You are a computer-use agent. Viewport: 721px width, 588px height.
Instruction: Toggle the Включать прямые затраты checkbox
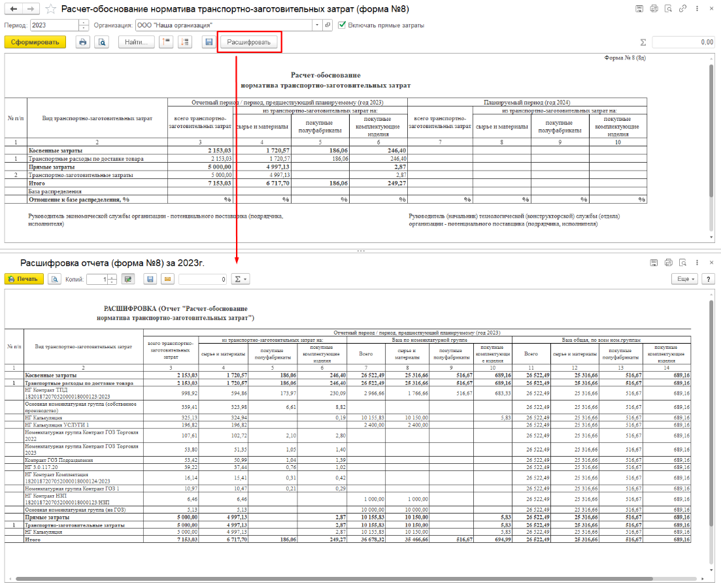[x=342, y=25]
